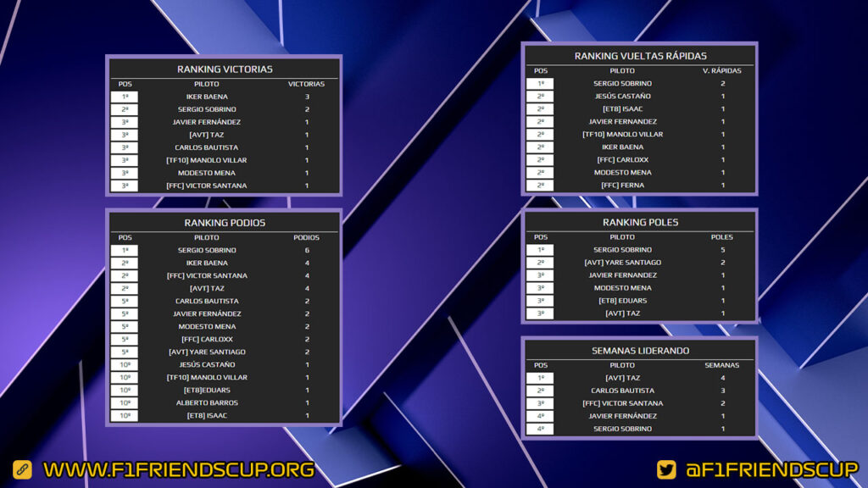Screen dimensions: 868x488
Task: Select the Victorias column header
Action: pyautogui.click(x=306, y=84)
